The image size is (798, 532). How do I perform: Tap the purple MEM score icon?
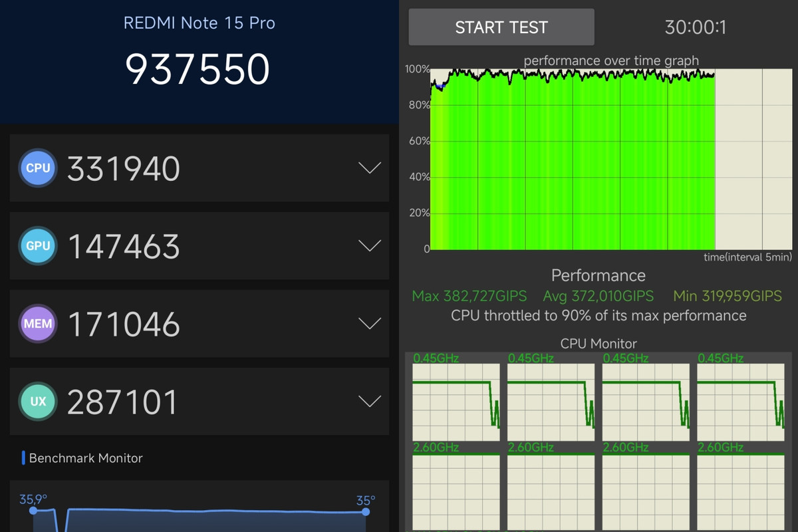tap(38, 324)
